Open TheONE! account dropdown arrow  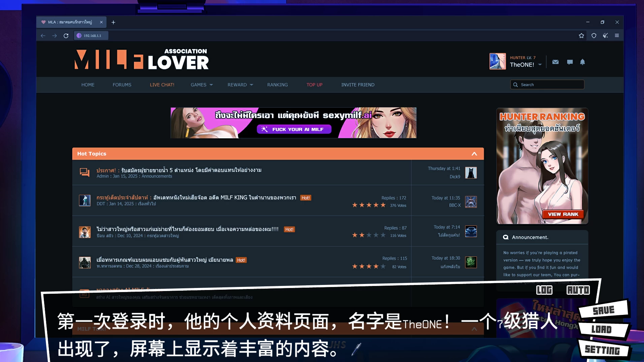pos(540,64)
